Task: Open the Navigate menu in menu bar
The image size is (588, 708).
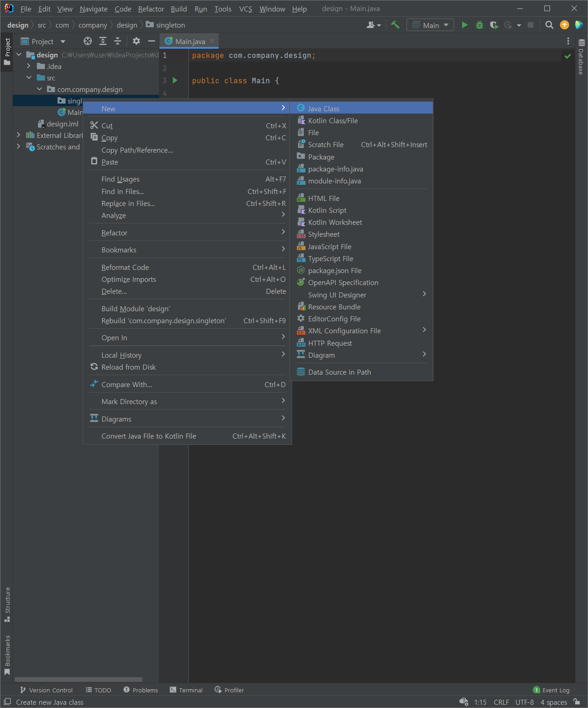Action: click(93, 9)
